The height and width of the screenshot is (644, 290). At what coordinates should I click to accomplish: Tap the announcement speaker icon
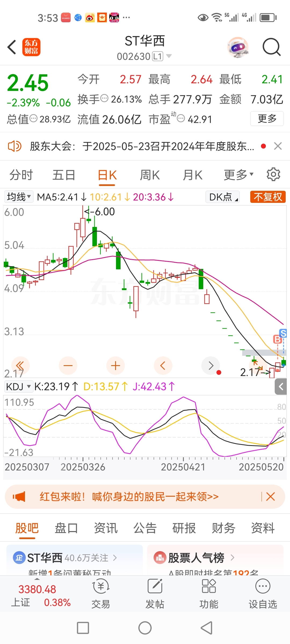(15, 146)
